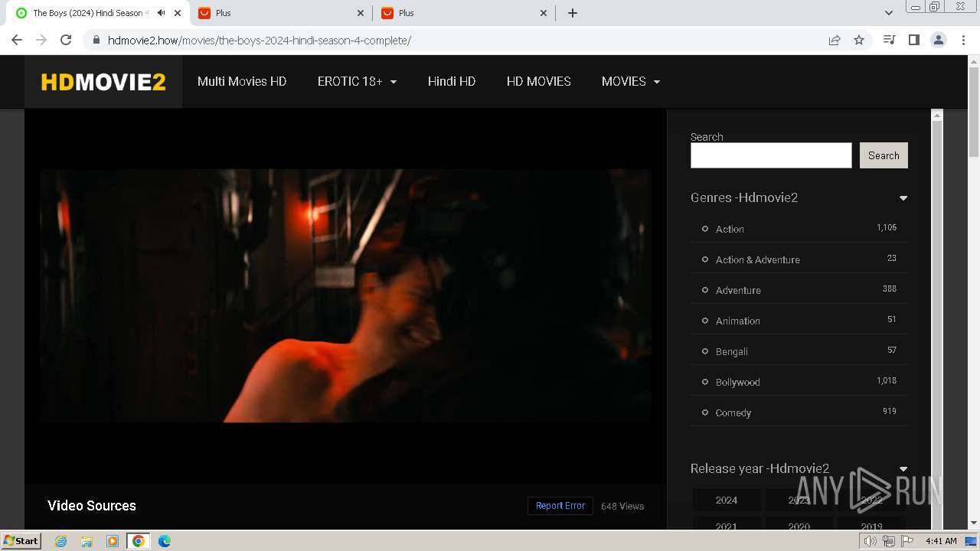This screenshot has height=551, width=980.
Task: Click the 4:41 AM system clock
Action: 941,541
